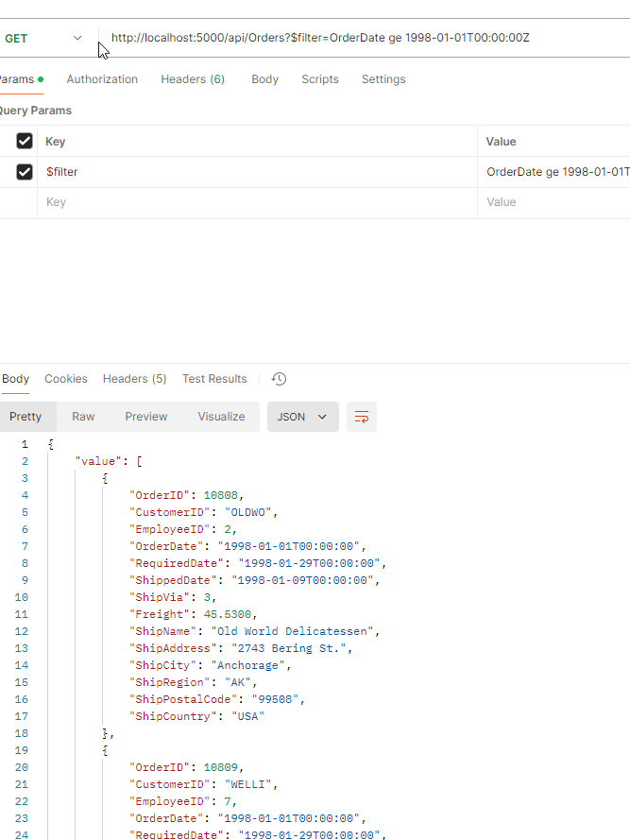630x840 pixels.
Task: Switch to the Authorization tab
Action: [x=102, y=79]
